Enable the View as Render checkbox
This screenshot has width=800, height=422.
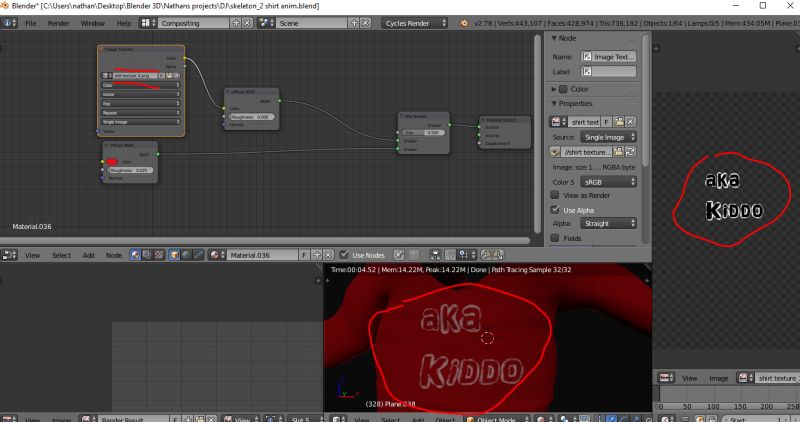pos(555,195)
